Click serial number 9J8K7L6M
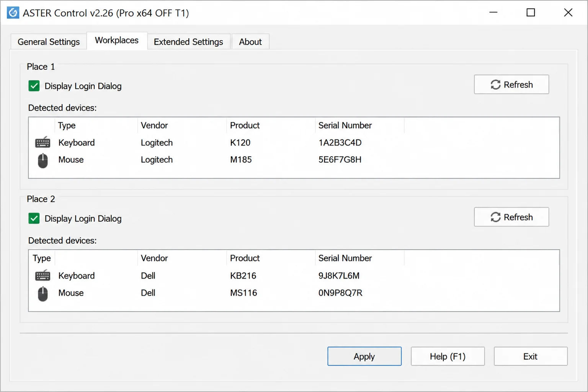 click(x=339, y=276)
